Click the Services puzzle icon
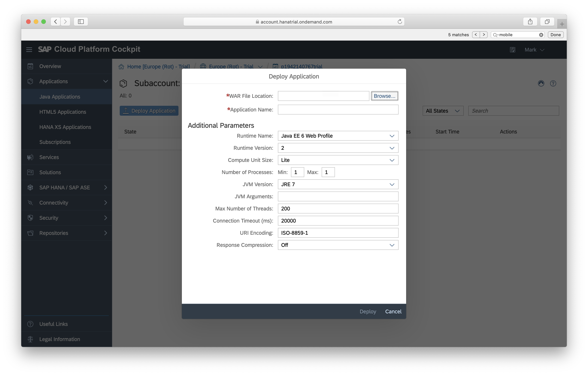The height and width of the screenshot is (375, 588). pyautogui.click(x=30, y=157)
